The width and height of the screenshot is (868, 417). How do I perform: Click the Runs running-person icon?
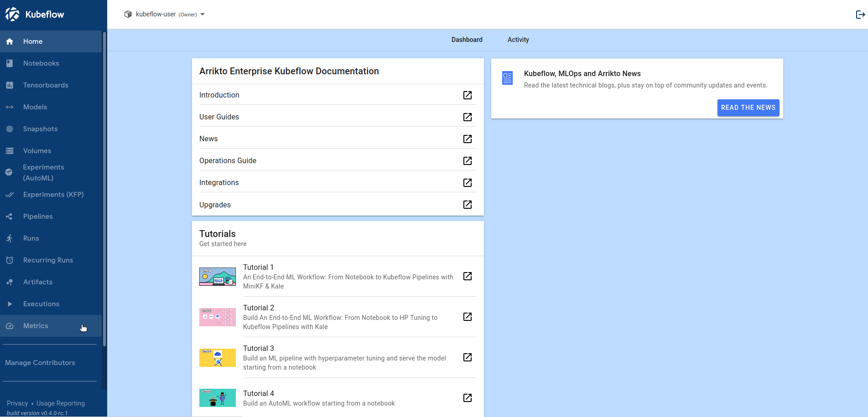10,238
